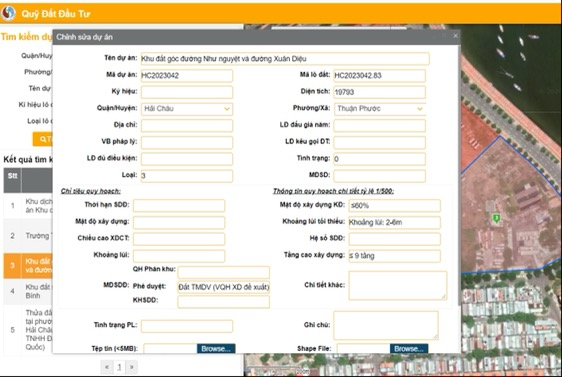Open the Phường/Xã dropdown Thuận Phước
Screen dimensions: 562x377
380,109
